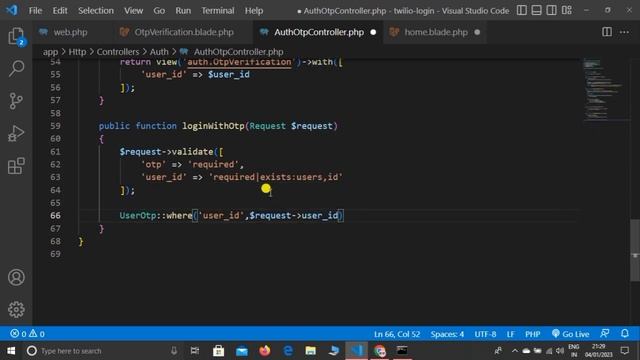Open the Manage gear menu
Viewport: 640px width, 360px height.
click(x=16, y=309)
